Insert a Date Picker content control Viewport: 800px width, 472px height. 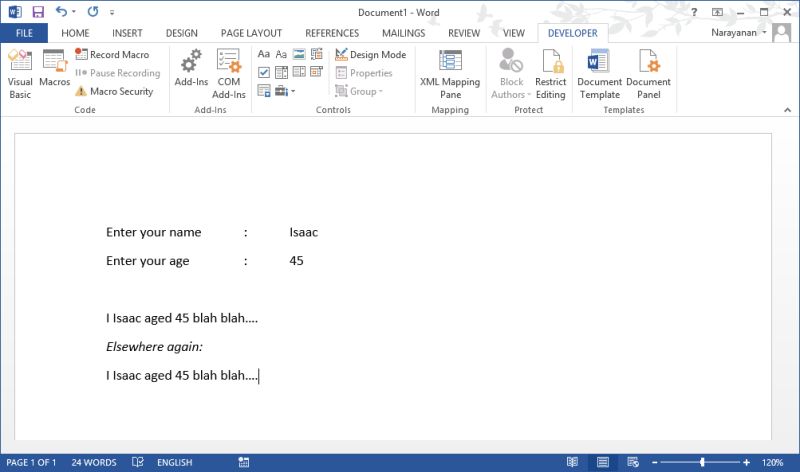(x=317, y=72)
